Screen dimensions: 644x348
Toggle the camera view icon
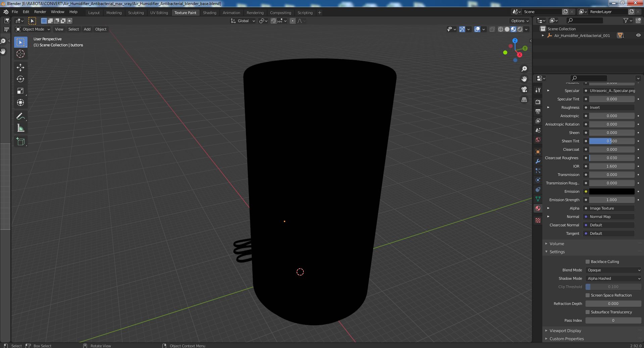524,89
